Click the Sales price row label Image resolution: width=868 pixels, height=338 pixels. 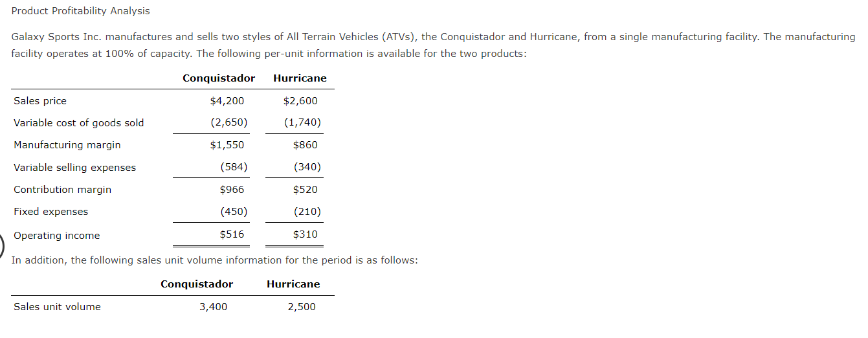click(x=40, y=101)
